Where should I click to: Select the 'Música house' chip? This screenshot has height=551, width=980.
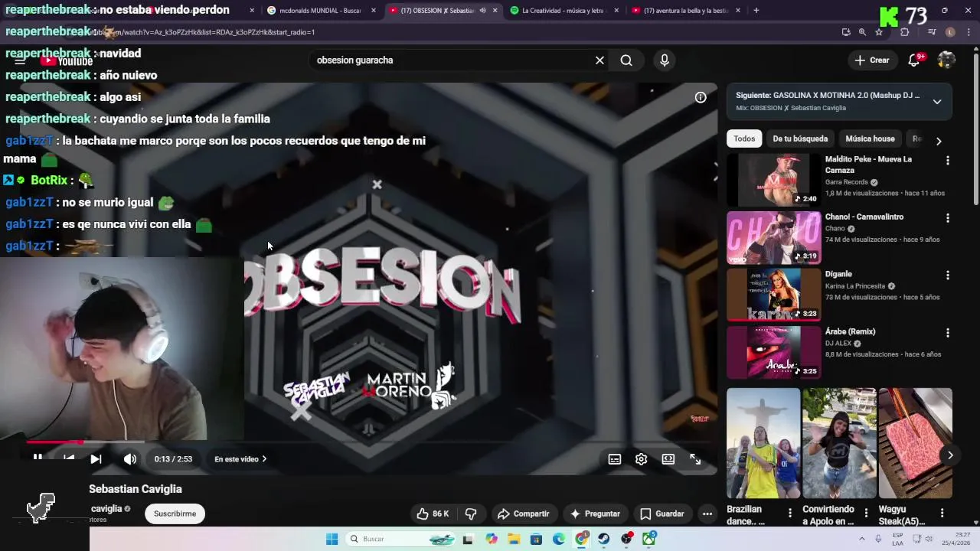point(870,139)
